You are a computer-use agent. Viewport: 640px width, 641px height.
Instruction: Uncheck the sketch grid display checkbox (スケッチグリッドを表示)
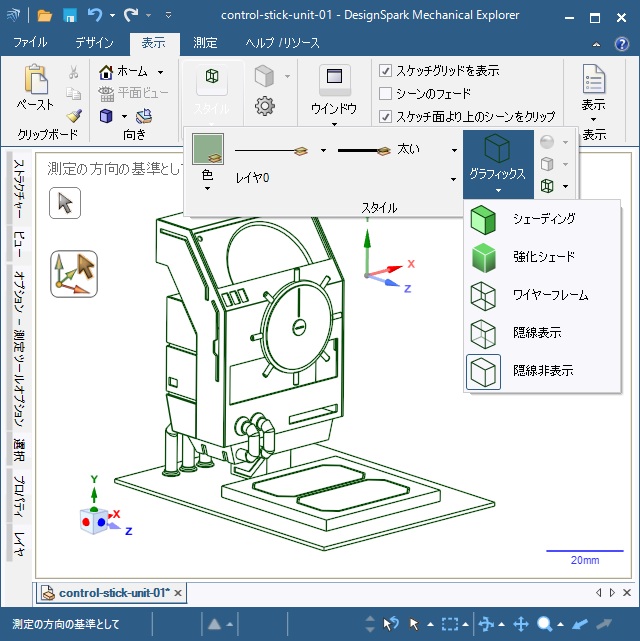tap(386, 71)
